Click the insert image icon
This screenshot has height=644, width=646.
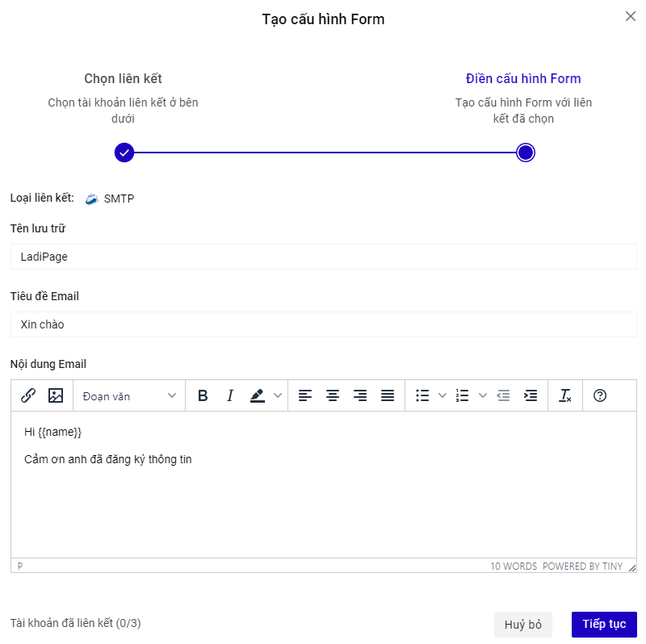(56, 395)
